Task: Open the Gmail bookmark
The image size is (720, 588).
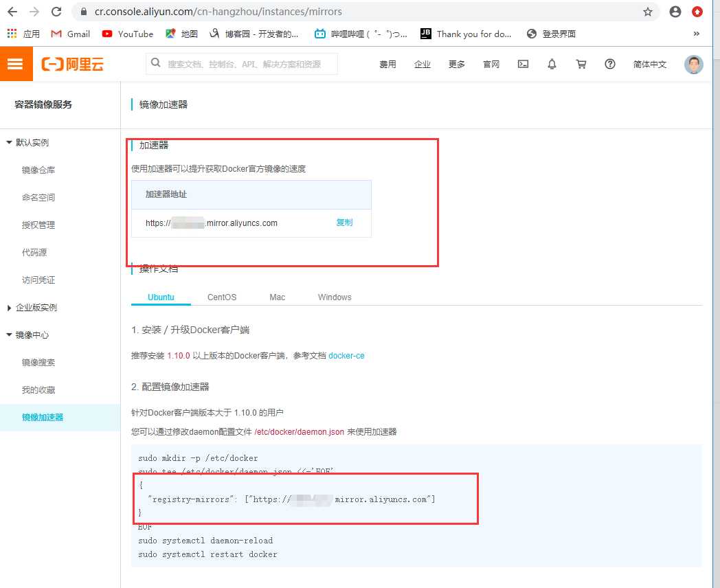Action: 70,34
